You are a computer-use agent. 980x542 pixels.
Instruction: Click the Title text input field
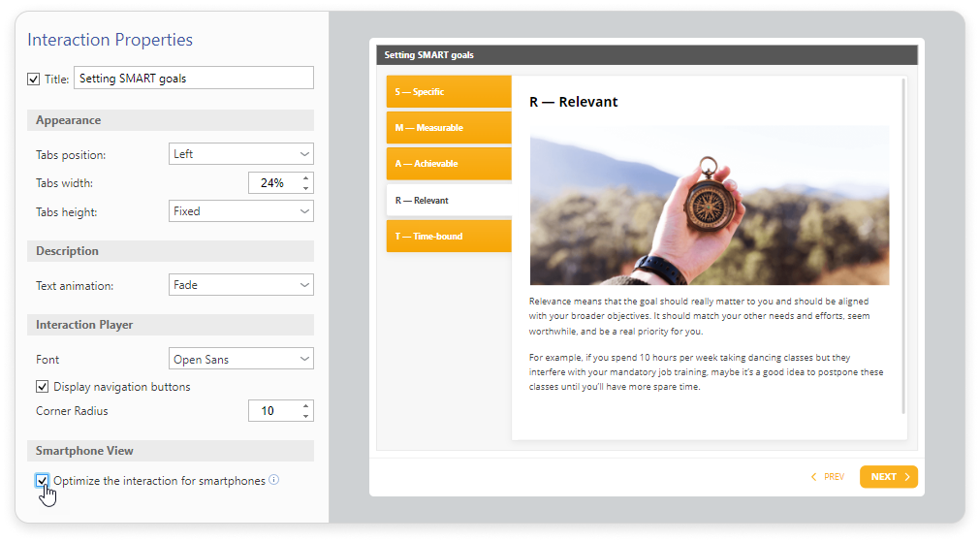(x=193, y=79)
